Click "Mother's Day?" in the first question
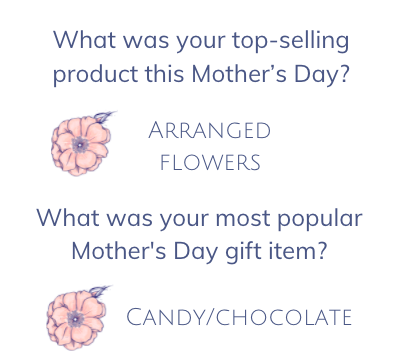Screen dimensions: 416x364 coord(270,74)
